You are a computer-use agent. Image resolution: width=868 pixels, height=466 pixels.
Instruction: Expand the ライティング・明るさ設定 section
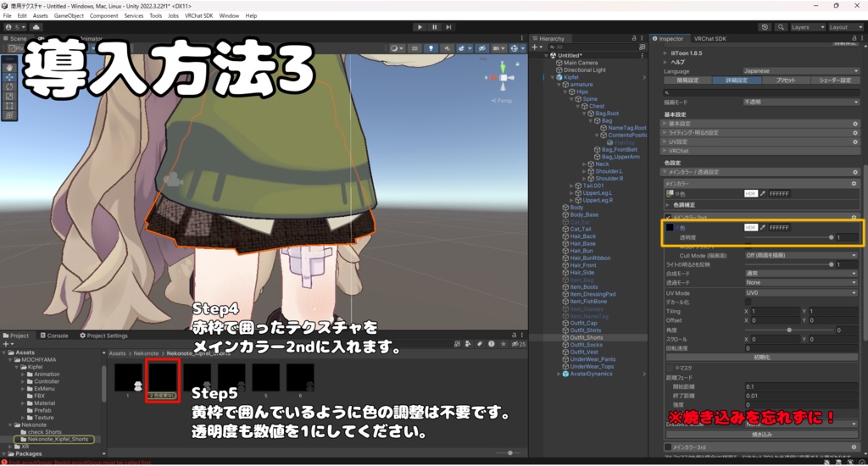tap(762, 133)
